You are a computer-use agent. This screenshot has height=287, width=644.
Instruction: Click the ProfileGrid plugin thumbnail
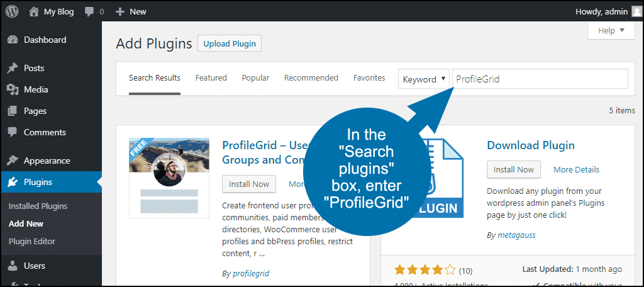tap(169, 177)
